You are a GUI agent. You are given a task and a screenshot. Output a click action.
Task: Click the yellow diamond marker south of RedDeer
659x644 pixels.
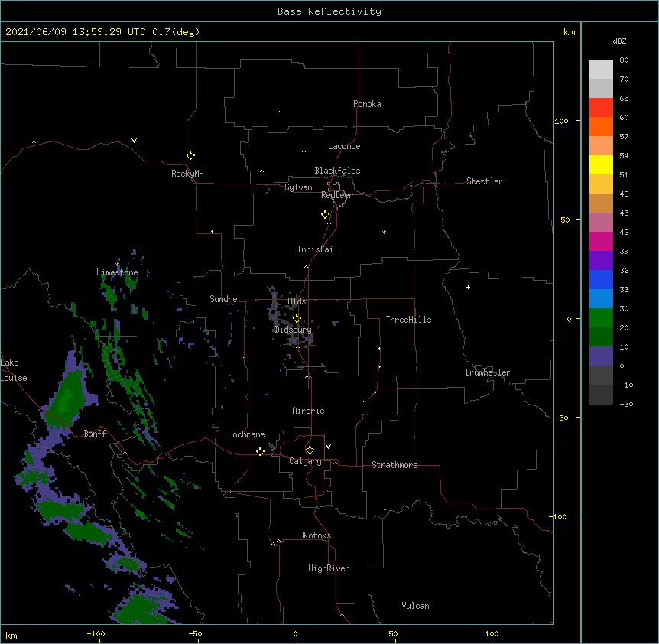tap(326, 215)
